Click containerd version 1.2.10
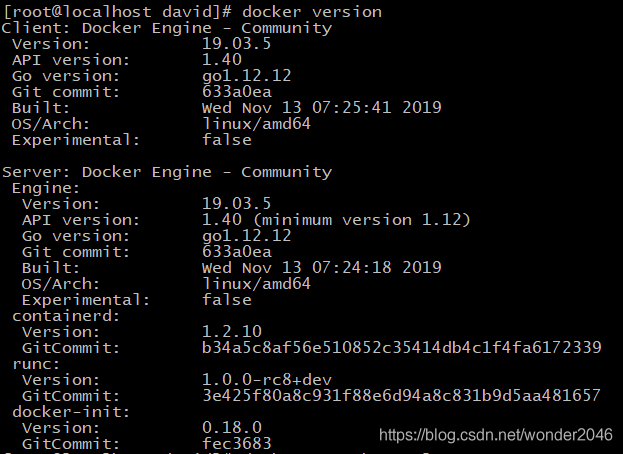 [x=232, y=332]
